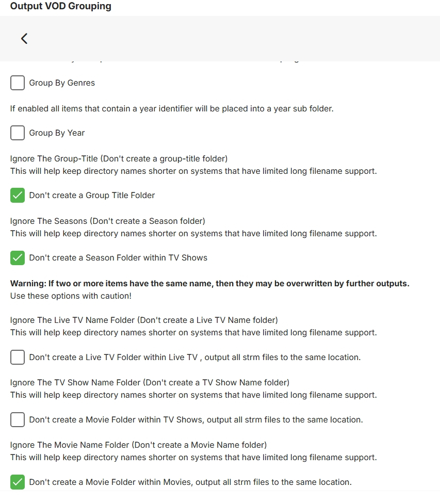Enable the Group By Genres checkbox
440x504 pixels.
coord(17,83)
